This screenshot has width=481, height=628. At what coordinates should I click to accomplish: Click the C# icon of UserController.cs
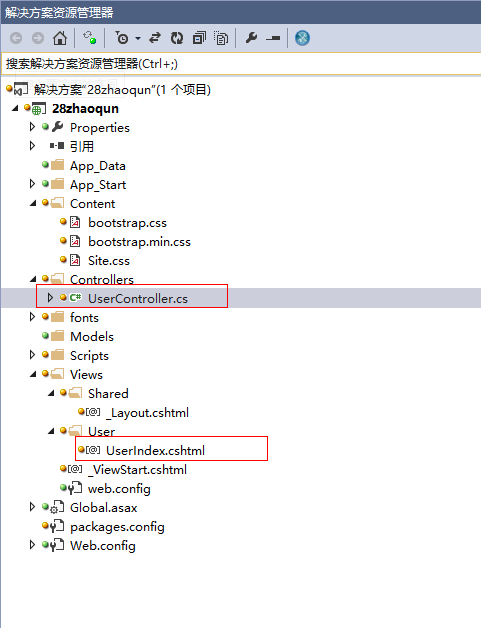click(75, 298)
